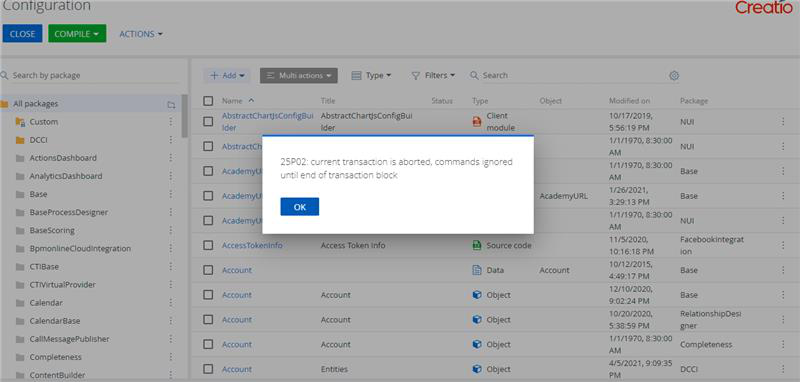800x382 pixels.
Task: Click the Source code type icon
Action: point(477,245)
